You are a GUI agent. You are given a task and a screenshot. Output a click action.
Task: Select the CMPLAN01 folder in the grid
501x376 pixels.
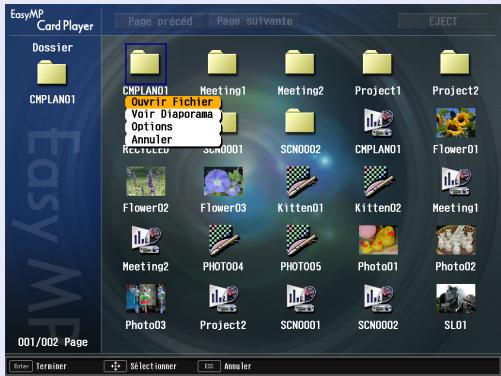(146, 64)
